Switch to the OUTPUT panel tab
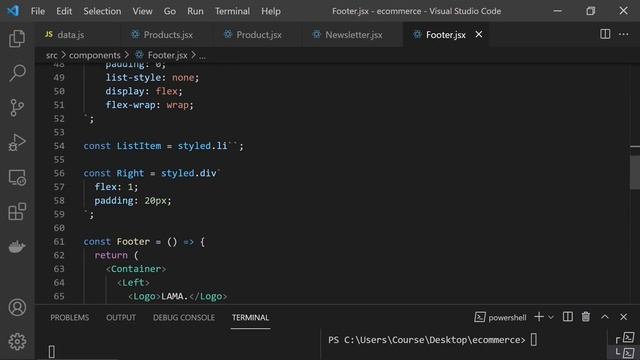 [121, 318]
